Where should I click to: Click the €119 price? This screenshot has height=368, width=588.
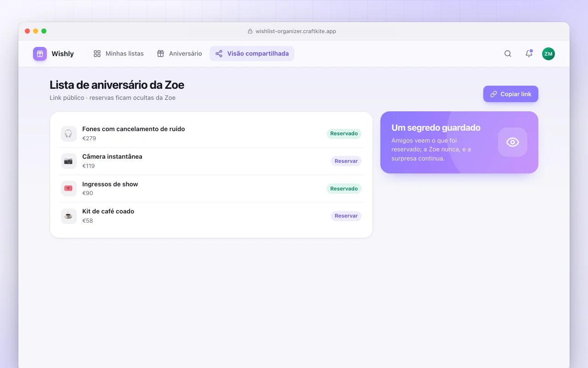pos(89,166)
